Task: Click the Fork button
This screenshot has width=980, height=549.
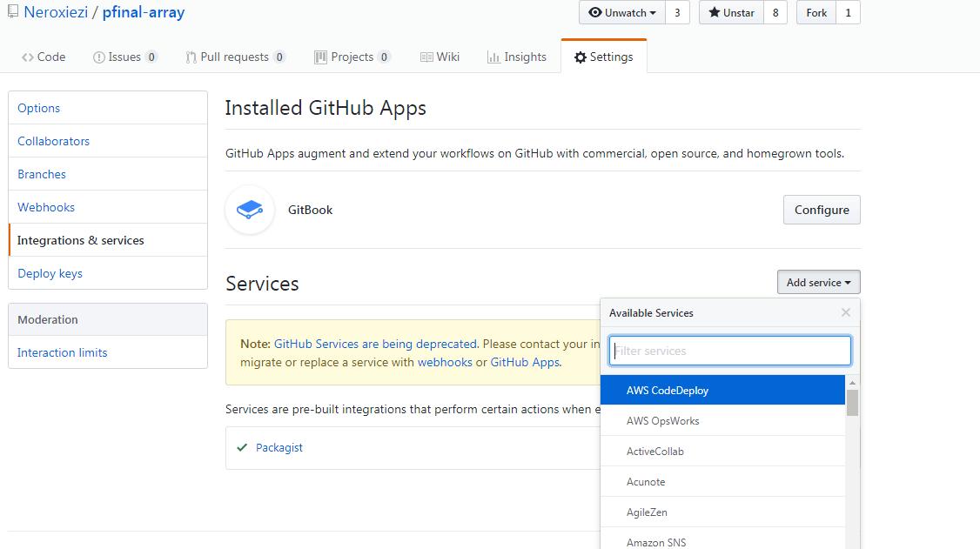Action: (816, 12)
